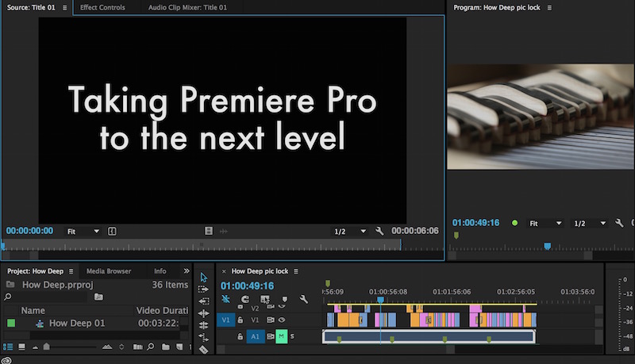Select the Selection arrow tool
Screen dimensions: 635x364
pyautogui.click(x=204, y=277)
